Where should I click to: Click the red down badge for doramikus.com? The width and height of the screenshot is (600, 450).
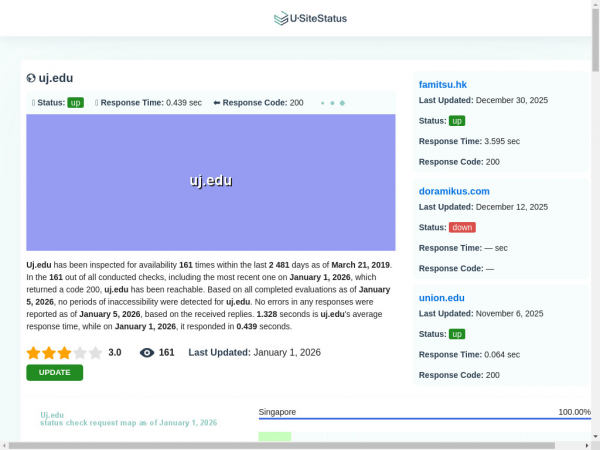(x=462, y=227)
